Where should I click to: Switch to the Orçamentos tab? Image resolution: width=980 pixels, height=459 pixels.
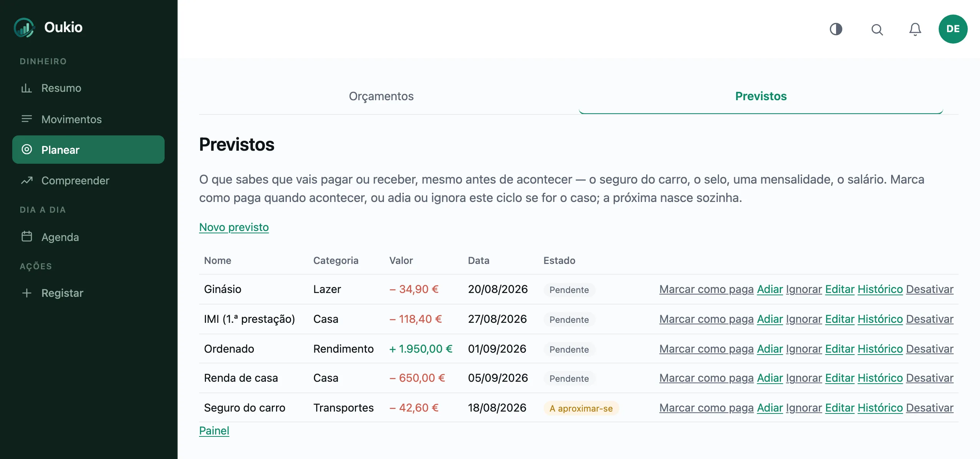click(x=381, y=96)
